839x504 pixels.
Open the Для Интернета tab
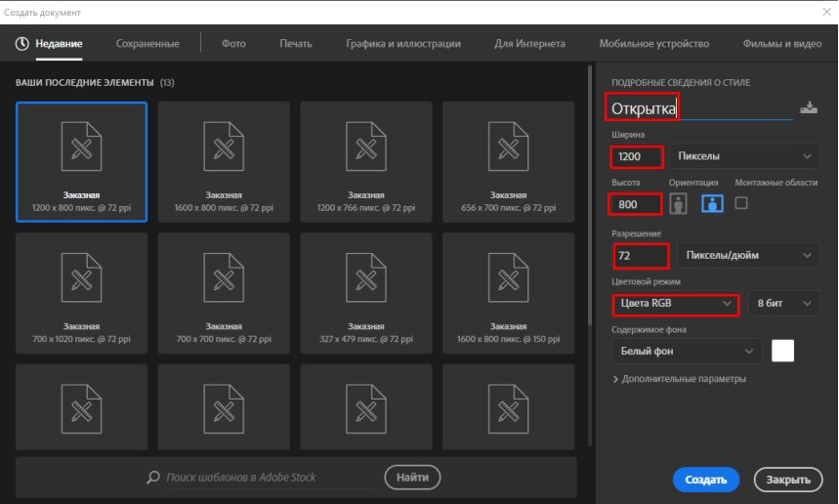[x=529, y=44]
